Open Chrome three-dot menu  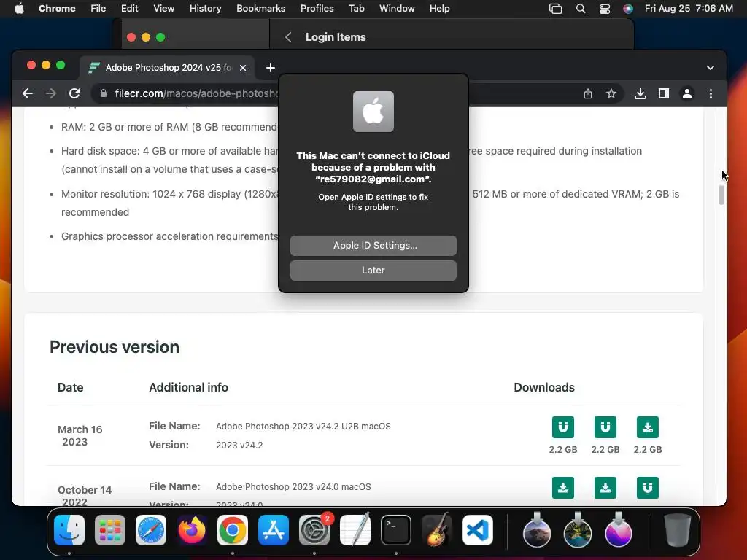point(711,93)
